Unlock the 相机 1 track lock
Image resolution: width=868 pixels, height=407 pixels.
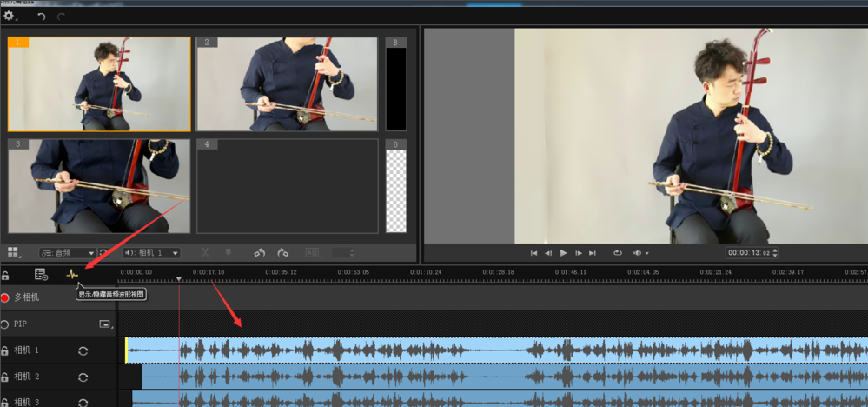click(5, 351)
